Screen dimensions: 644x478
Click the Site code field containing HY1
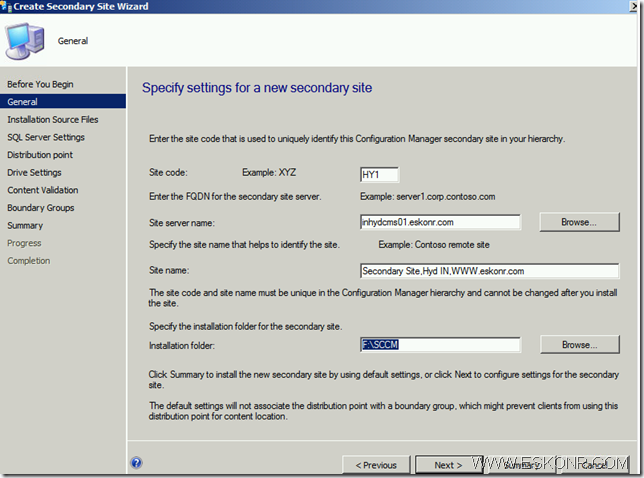[379, 175]
